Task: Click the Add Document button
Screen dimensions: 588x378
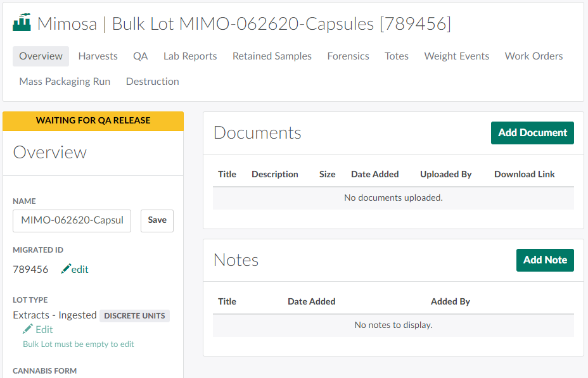Action: (532, 133)
